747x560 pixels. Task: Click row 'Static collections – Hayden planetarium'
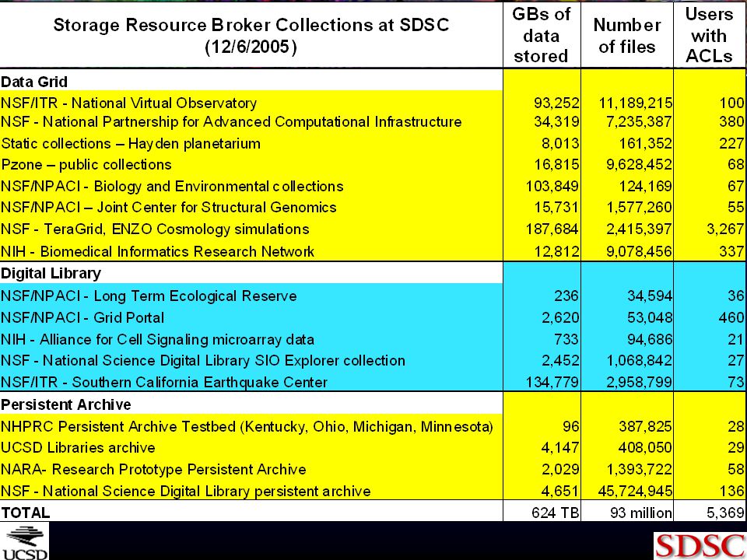(x=373, y=143)
